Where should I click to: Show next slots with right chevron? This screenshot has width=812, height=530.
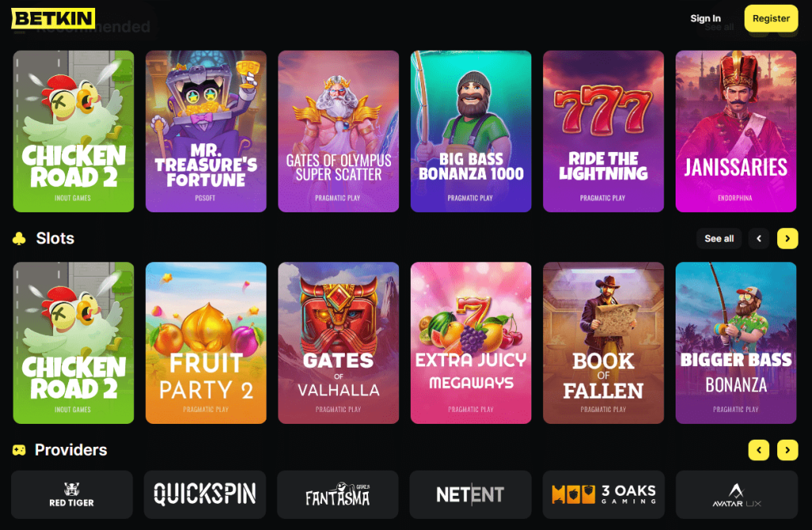(787, 238)
